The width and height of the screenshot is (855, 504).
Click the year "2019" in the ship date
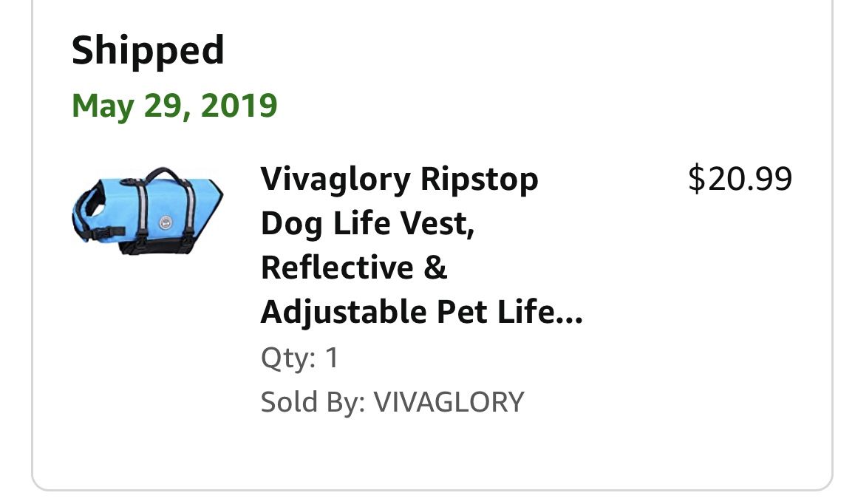pos(239,106)
